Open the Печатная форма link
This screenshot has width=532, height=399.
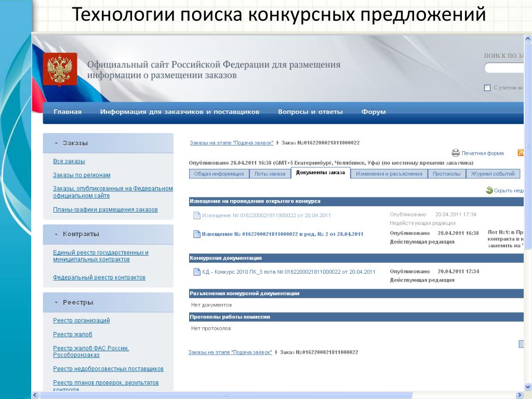pyautogui.click(x=483, y=153)
